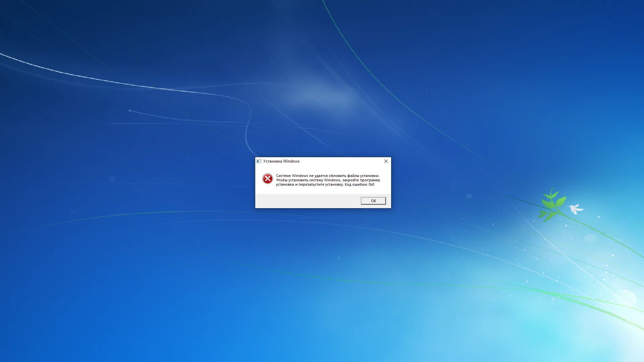Viewport: 644px width, 362px height.
Task: Click the Установка Windows title bar icon
Action: pyautogui.click(x=259, y=161)
